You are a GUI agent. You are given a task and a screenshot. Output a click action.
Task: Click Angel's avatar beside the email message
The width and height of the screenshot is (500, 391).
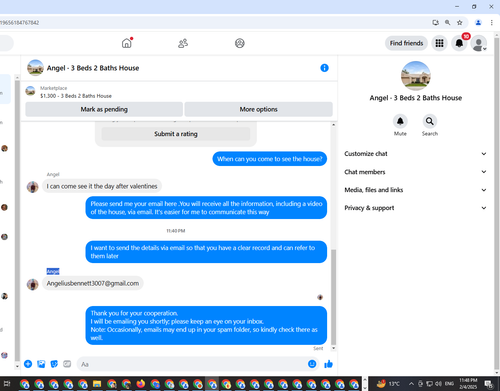click(33, 284)
